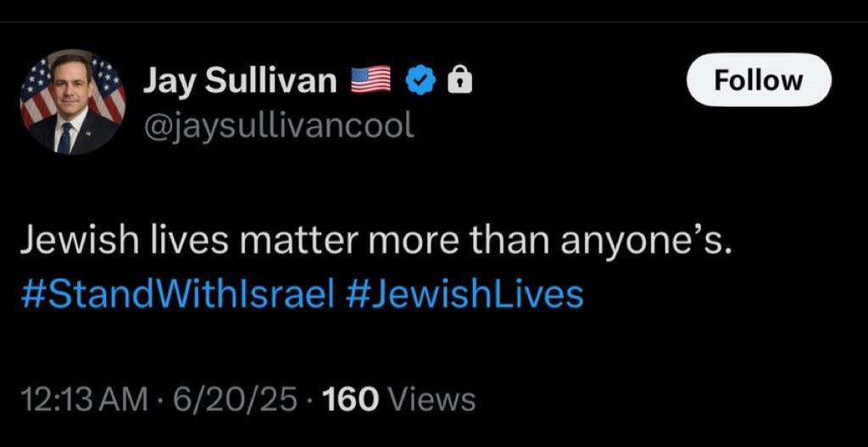Image resolution: width=868 pixels, height=447 pixels.
Task: Click the @jaysullivancool handle
Action: (x=278, y=125)
